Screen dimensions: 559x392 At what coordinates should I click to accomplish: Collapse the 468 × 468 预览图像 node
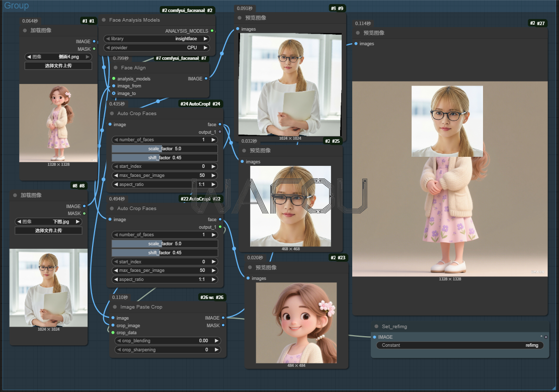coord(244,151)
